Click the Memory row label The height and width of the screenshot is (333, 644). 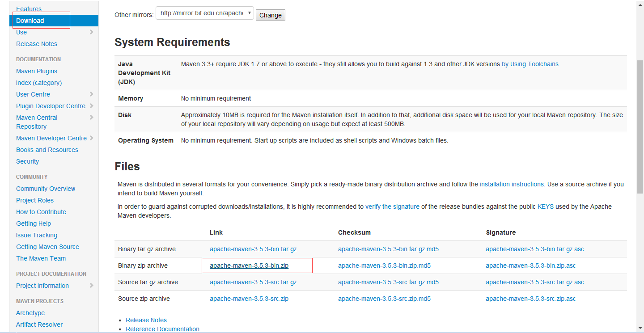(131, 98)
